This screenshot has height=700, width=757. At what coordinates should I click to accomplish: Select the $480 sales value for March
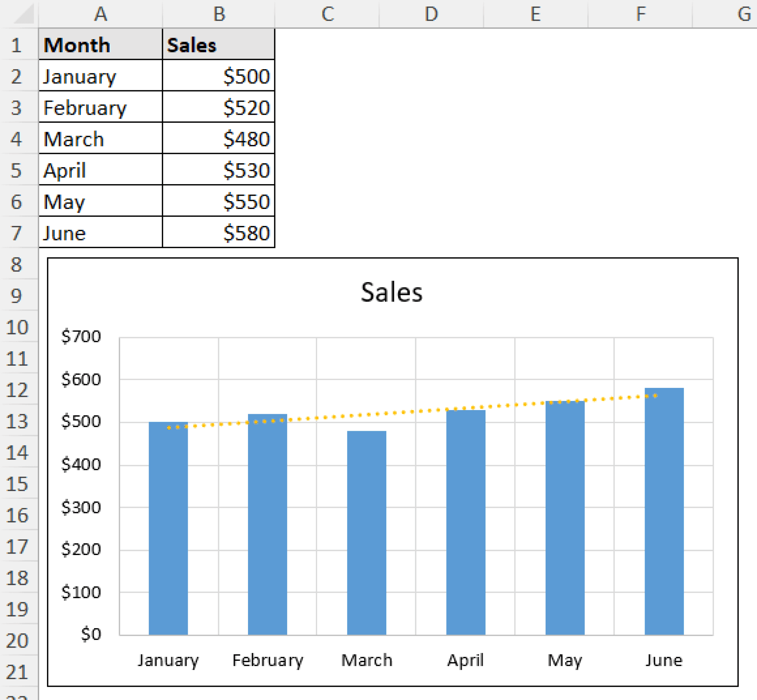click(x=219, y=139)
